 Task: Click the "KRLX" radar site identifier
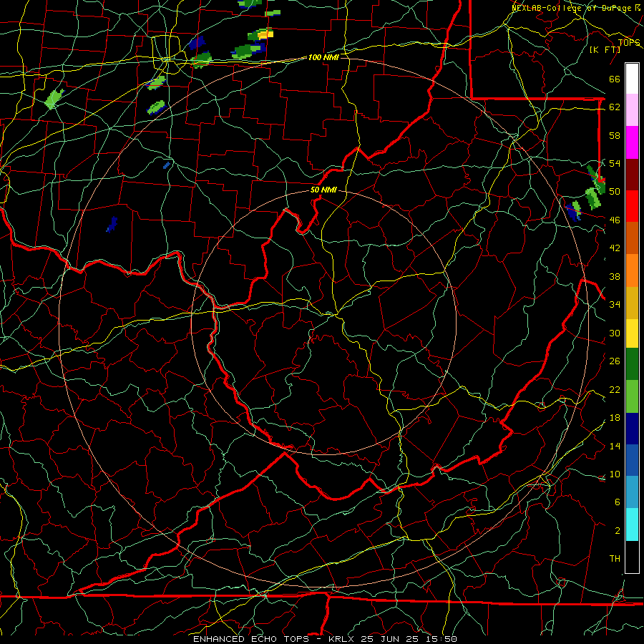(343, 639)
